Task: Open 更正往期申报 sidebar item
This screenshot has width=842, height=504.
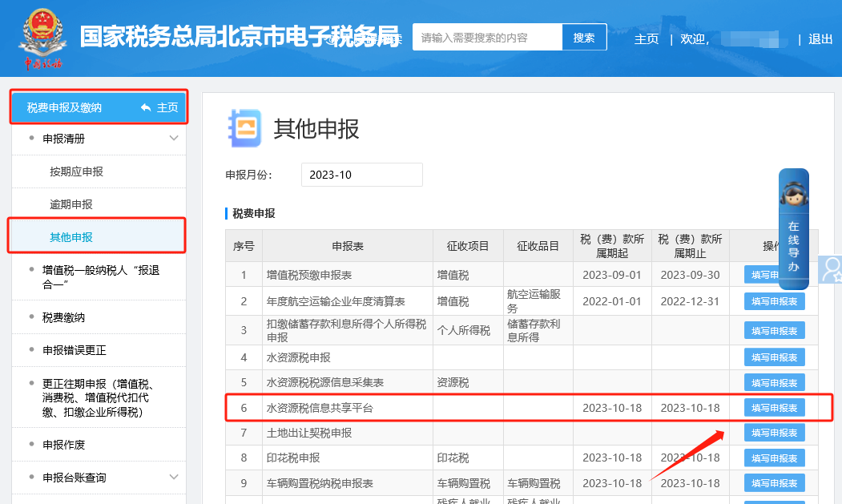Action: point(100,397)
